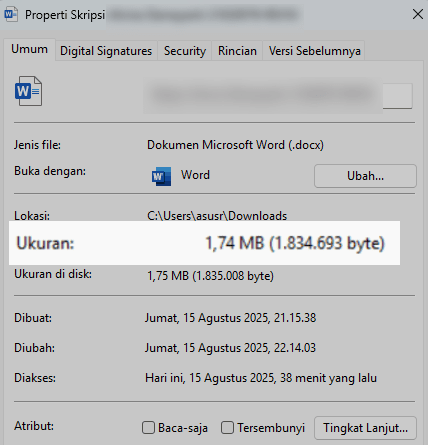Click the Buka dengan: label

50,171
